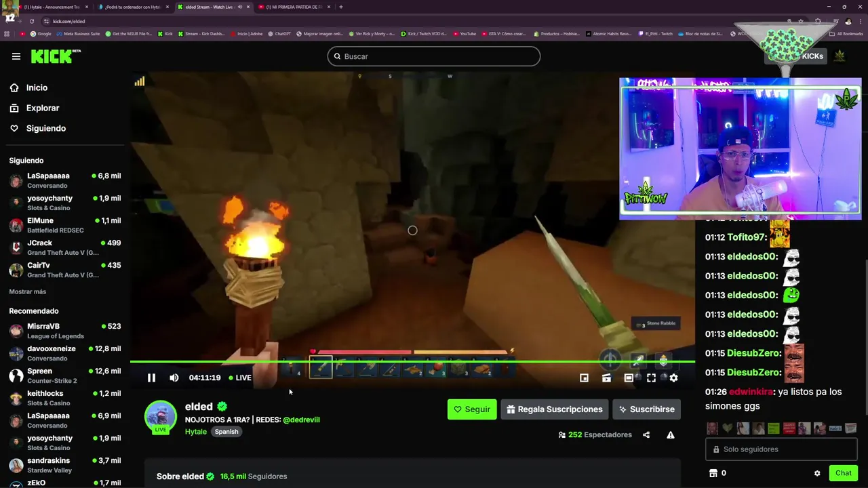Click first DiesubZero username in chat
This screenshot has width=868, height=488.
coord(754,353)
